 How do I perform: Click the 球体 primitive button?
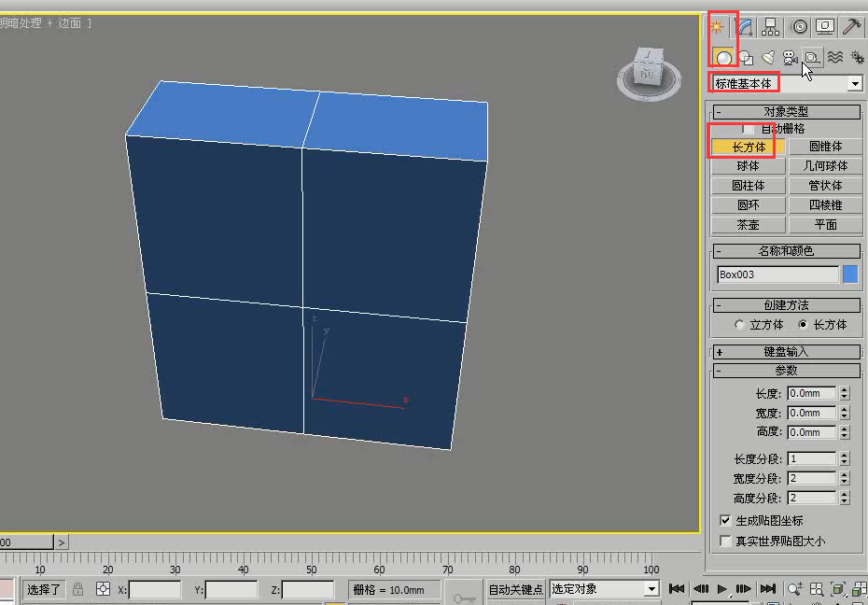click(747, 165)
